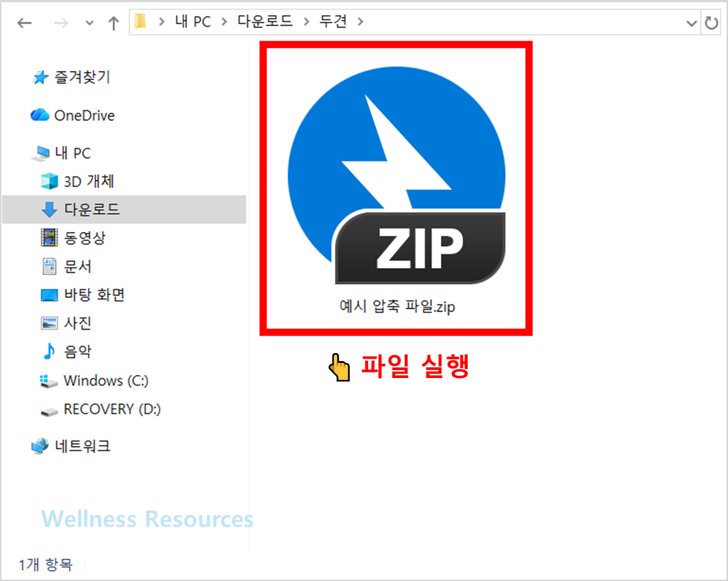Click the OneDrive cloud icon

[40, 115]
